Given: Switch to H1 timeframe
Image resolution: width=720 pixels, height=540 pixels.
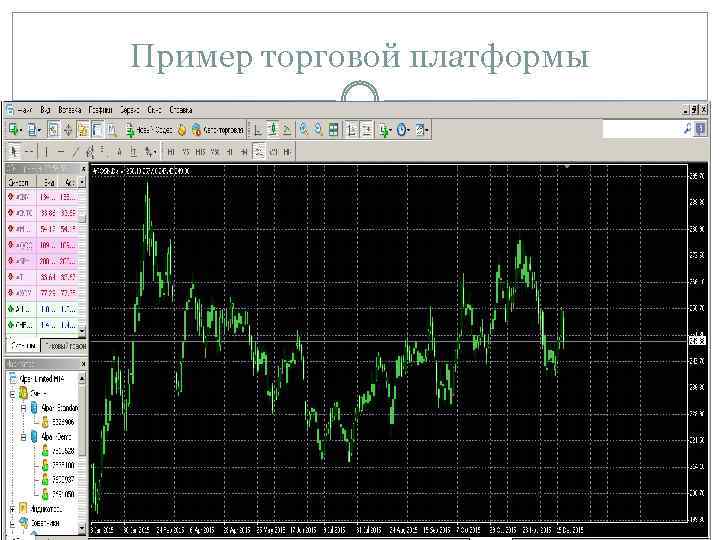Looking at the screenshot, I should 230,152.
